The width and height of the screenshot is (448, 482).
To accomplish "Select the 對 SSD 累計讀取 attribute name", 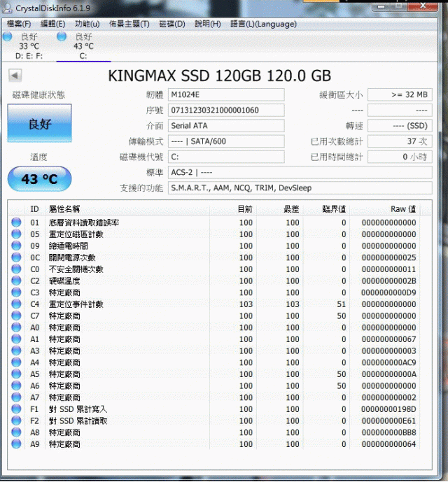I will (78, 421).
